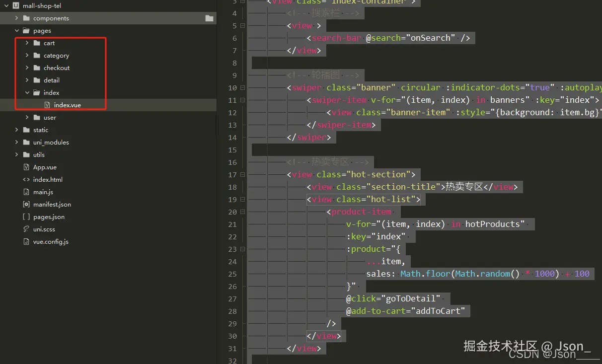This screenshot has height=364, width=602.
Task: Click the sidebar and editor splitter handle
Action: pos(218,124)
